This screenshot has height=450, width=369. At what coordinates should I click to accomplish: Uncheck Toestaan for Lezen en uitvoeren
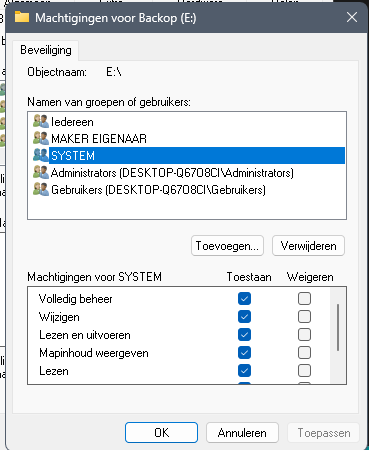pos(244,335)
